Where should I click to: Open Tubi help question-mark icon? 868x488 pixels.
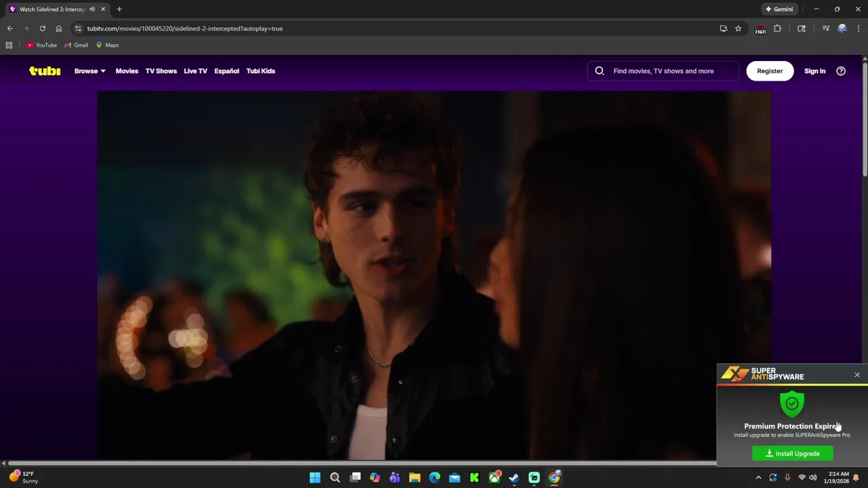tap(841, 71)
